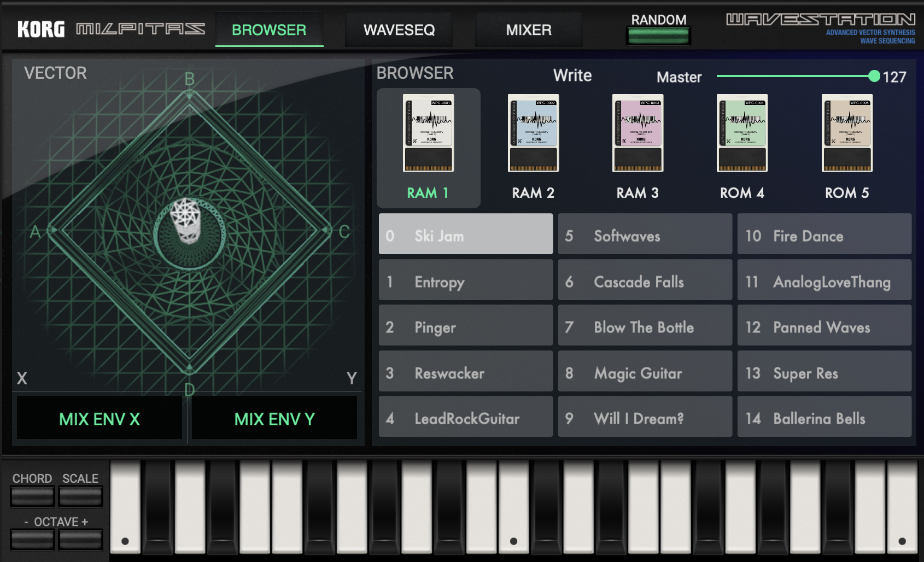This screenshot has width=924, height=562.
Task: Lower octave with the minus button
Action: [32, 540]
